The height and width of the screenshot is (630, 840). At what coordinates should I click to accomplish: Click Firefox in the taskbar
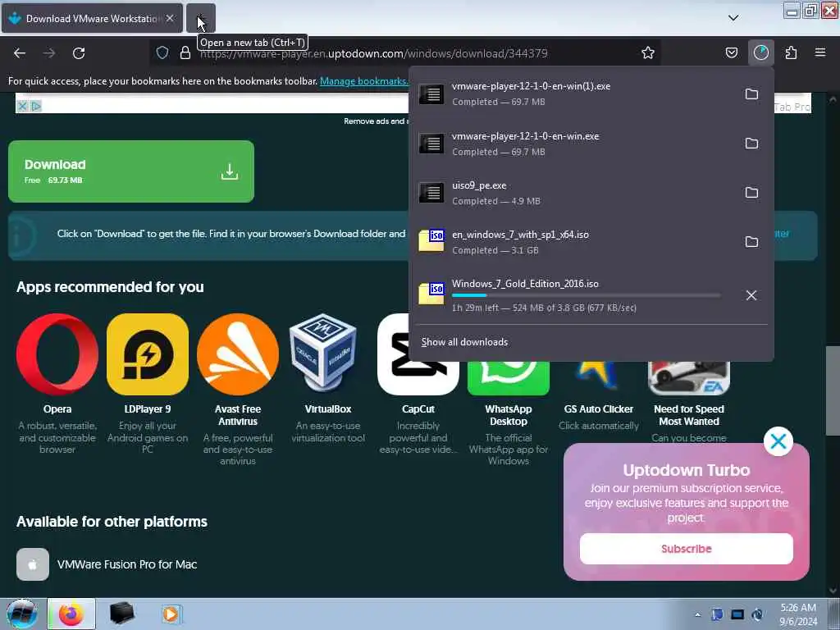pos(71,614)
